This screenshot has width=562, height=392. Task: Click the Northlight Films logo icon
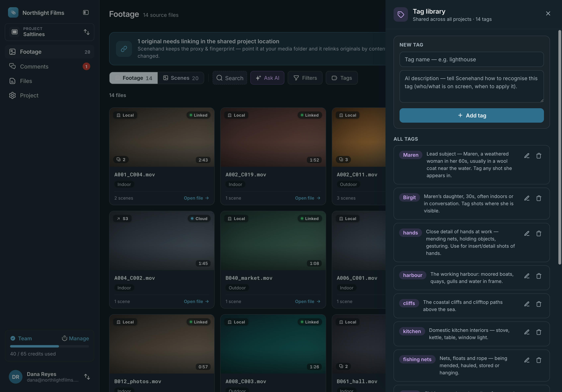(13, 12)
